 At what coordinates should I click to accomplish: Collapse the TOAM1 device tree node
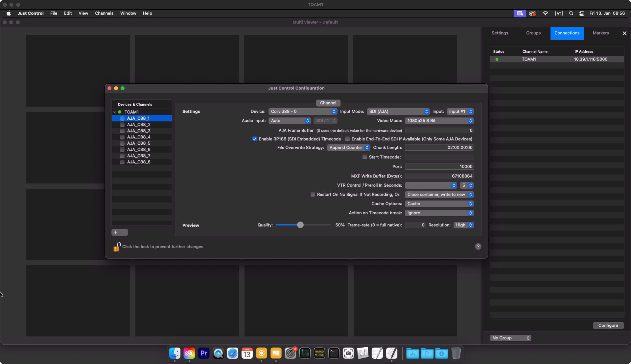(114, 112)
